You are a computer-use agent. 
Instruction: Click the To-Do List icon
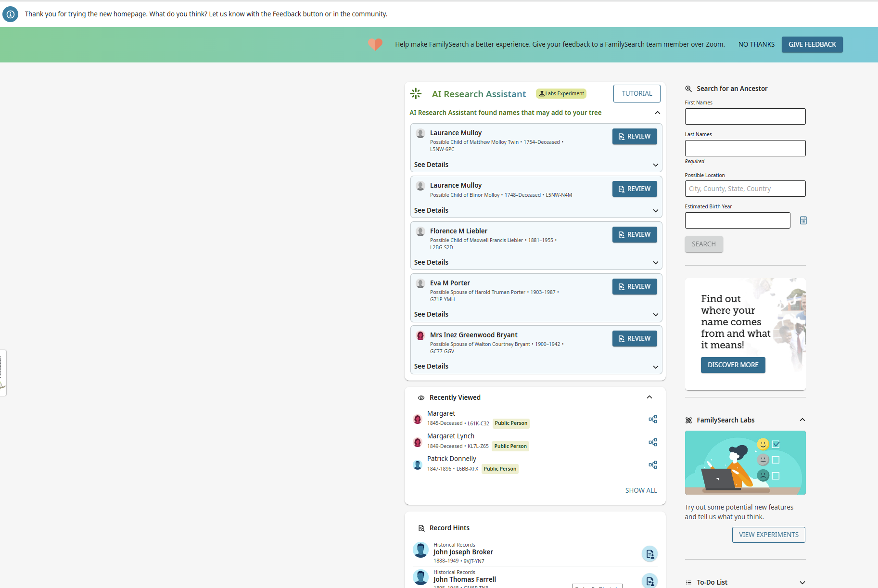[x=688, y=582]
